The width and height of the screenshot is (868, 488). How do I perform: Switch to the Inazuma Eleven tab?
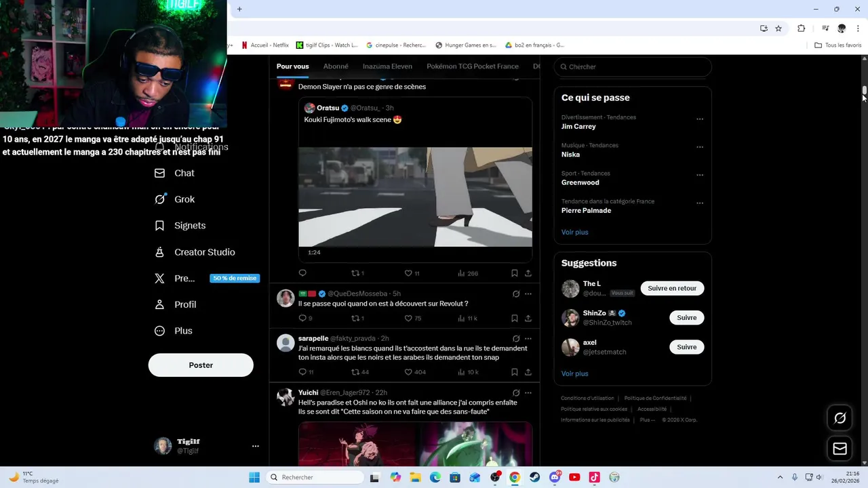[387, 66]
